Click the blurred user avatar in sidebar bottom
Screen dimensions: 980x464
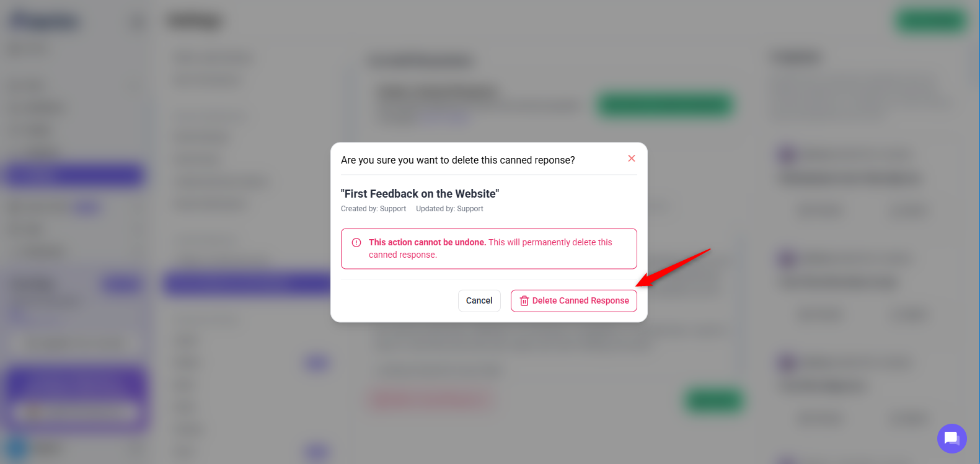click(x=17, y=447)
